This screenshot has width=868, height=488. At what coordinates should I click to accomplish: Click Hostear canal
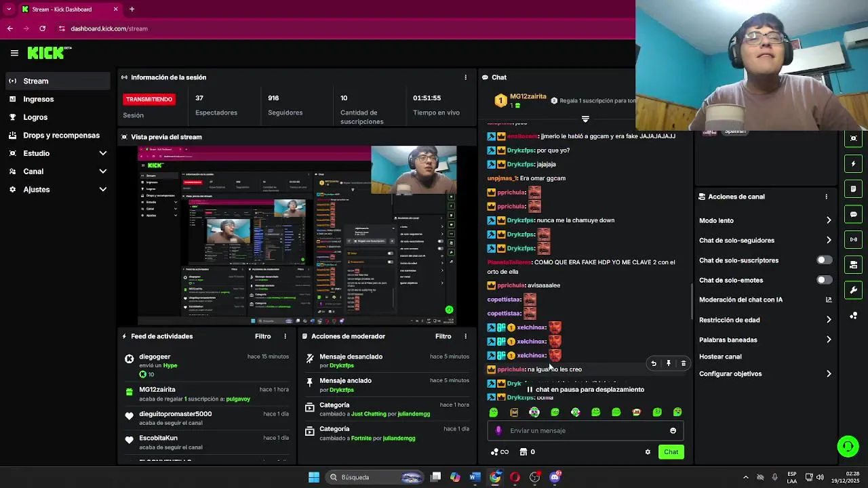(x=720, y=357)
